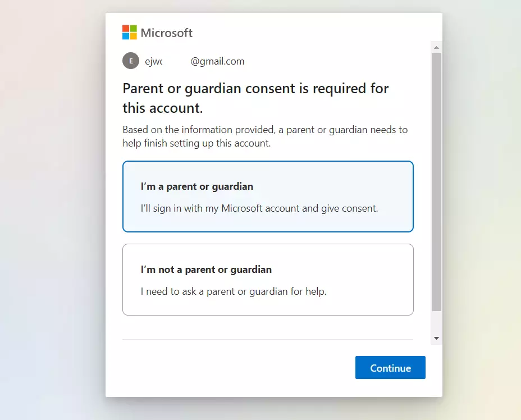Click "I'll sign in with my Microsoft account" text
521x420 pixels.
pyautogui.click(x=259, y=208)
